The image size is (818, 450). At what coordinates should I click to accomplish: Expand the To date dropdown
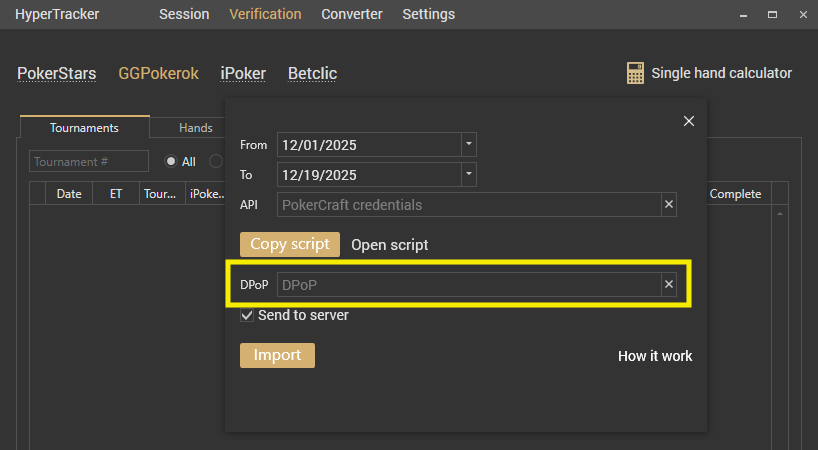[468, 175]
